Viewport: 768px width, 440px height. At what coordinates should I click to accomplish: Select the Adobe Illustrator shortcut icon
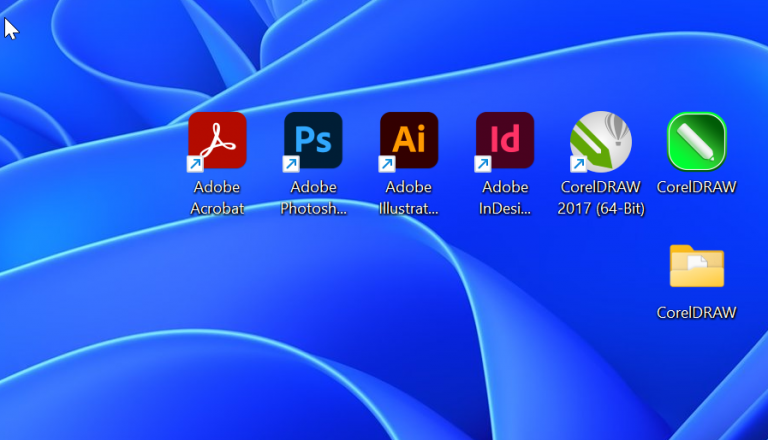click(x=409, y=141)
